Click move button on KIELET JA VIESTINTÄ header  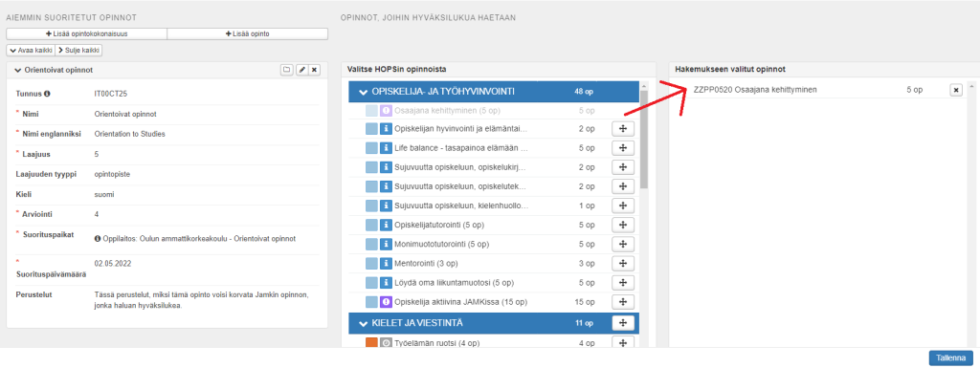tap(622, 322)
